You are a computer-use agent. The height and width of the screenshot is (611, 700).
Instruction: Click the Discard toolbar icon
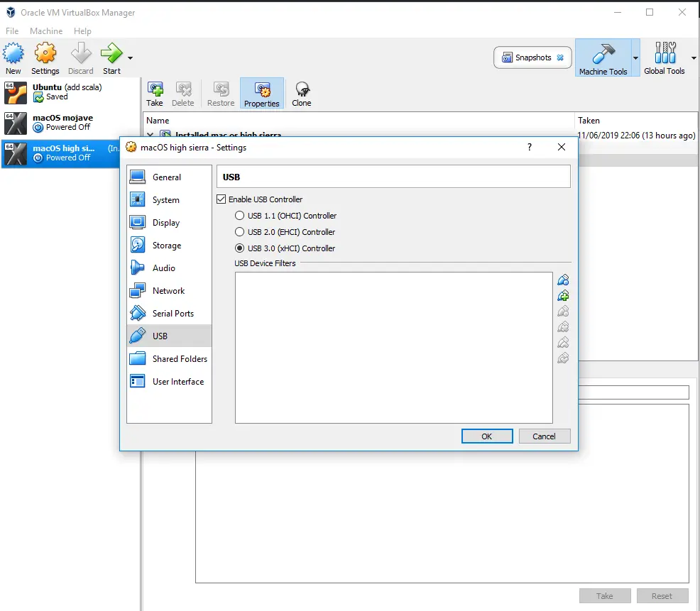[81, 58]
